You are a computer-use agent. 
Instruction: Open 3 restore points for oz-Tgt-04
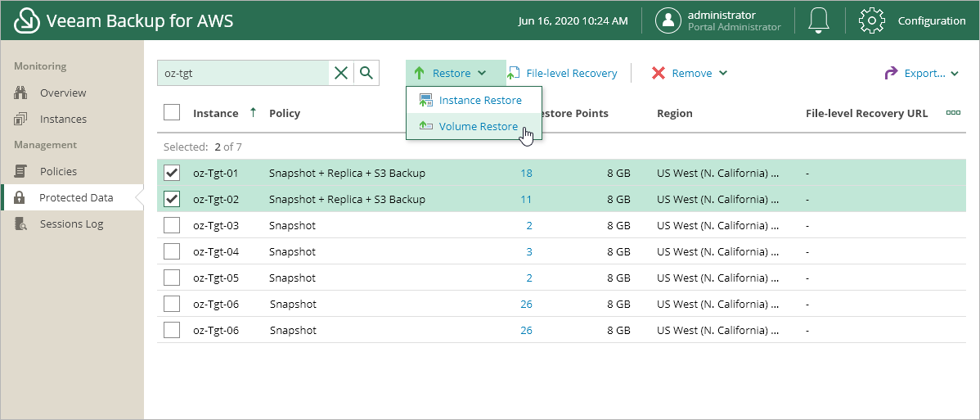click(x=529, y=251)
